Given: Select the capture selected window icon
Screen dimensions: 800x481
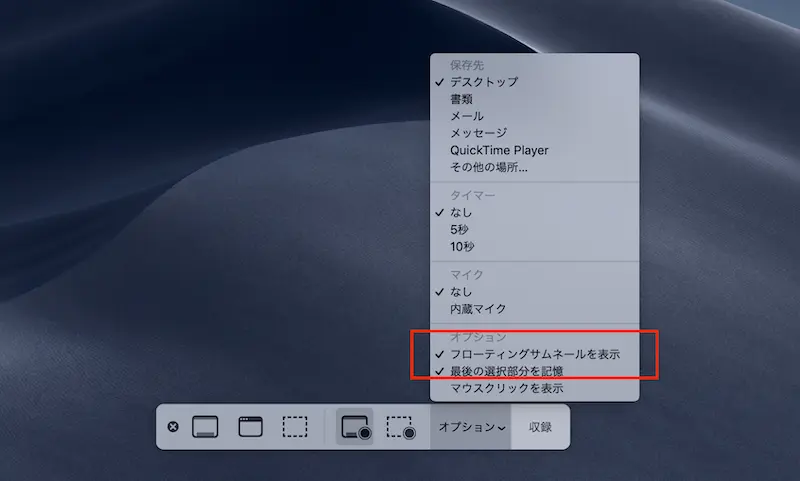Looking at the screenshot, I should [251, 427].
